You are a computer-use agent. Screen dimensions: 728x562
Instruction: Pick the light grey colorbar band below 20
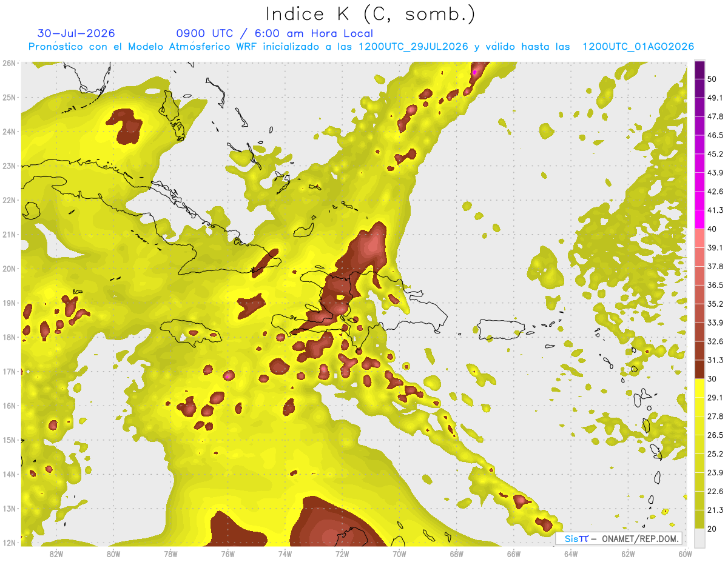(x=700, y=538)
